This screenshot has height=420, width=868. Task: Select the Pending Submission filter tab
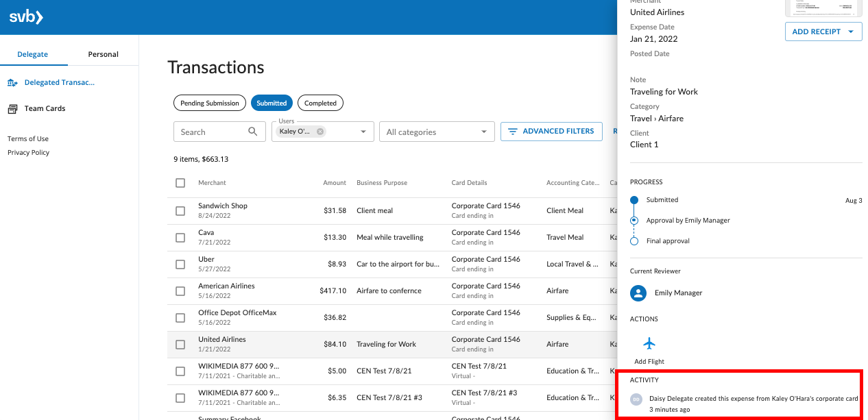pos(210,103)
